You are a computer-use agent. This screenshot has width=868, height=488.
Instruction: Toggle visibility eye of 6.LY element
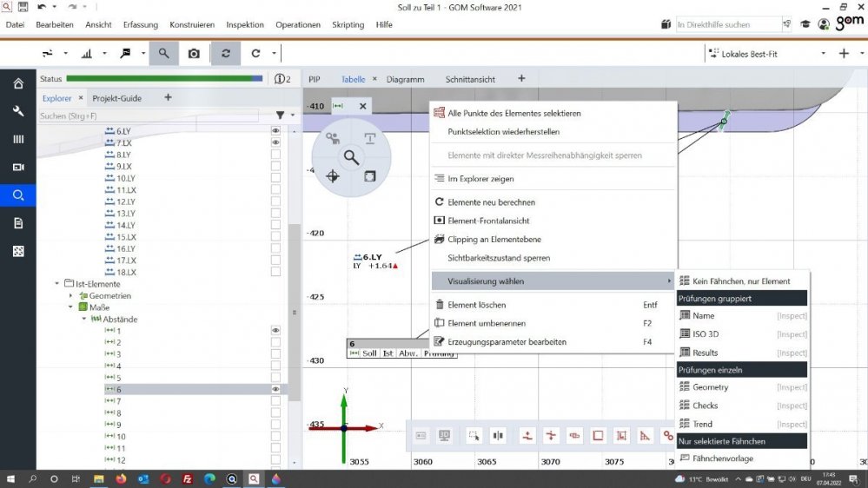(x=275, y=130)
